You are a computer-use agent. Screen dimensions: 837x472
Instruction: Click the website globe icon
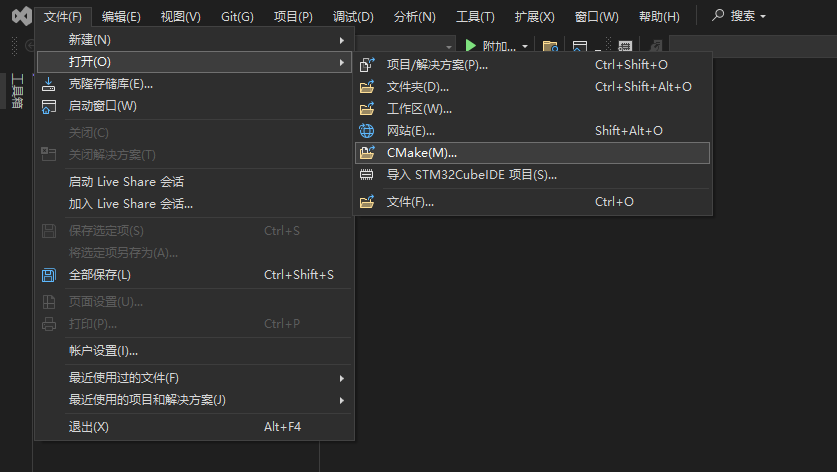coord(367,131)
